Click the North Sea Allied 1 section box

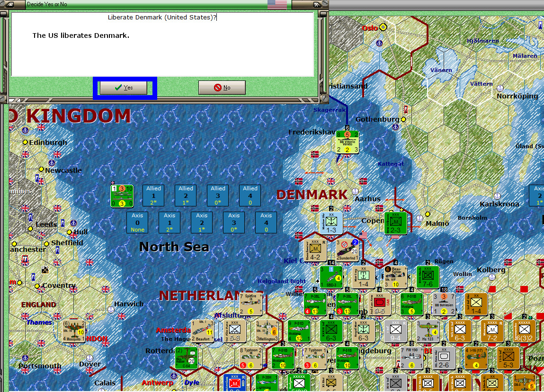click(153, 196)
